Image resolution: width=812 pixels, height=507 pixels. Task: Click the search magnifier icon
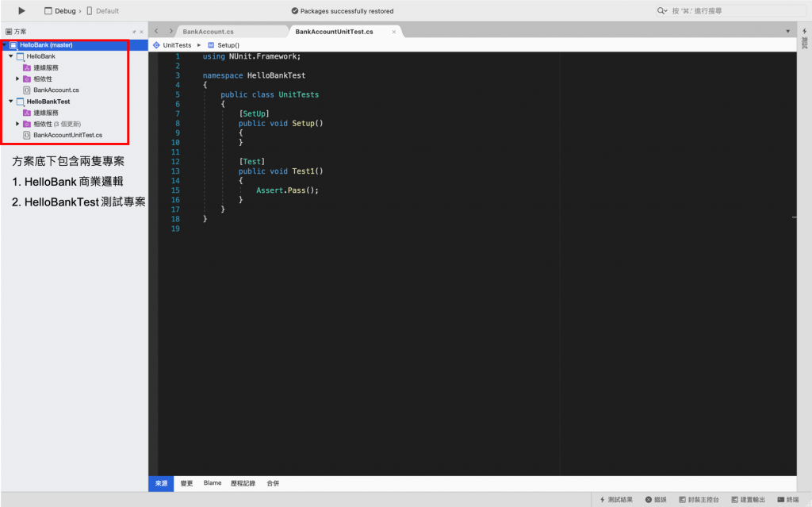click(661, 11)
